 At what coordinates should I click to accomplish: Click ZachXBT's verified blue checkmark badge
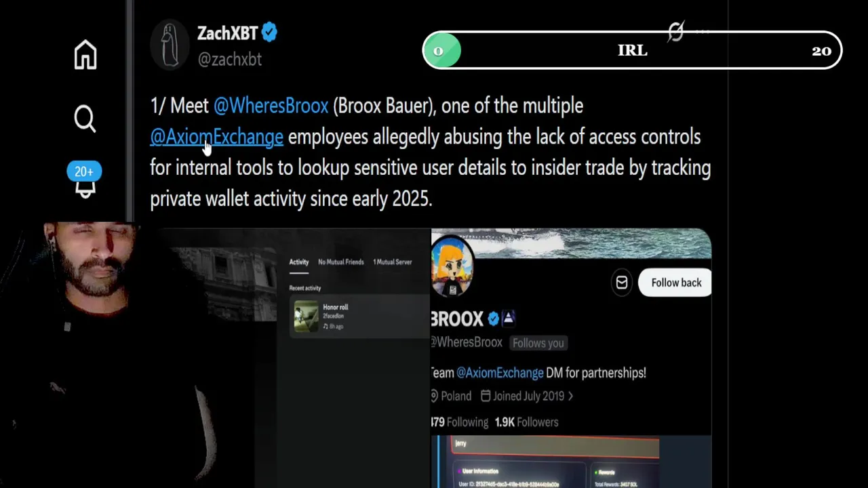click(x=269, y=33)
